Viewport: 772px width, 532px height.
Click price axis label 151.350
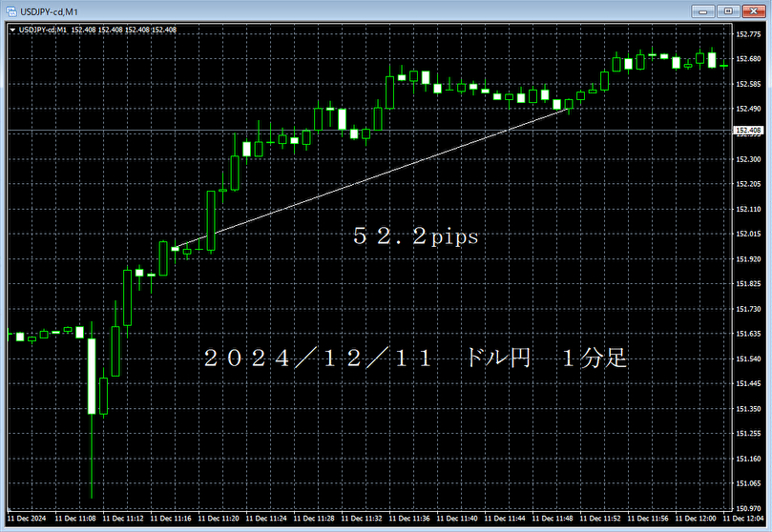coord(748,409)
